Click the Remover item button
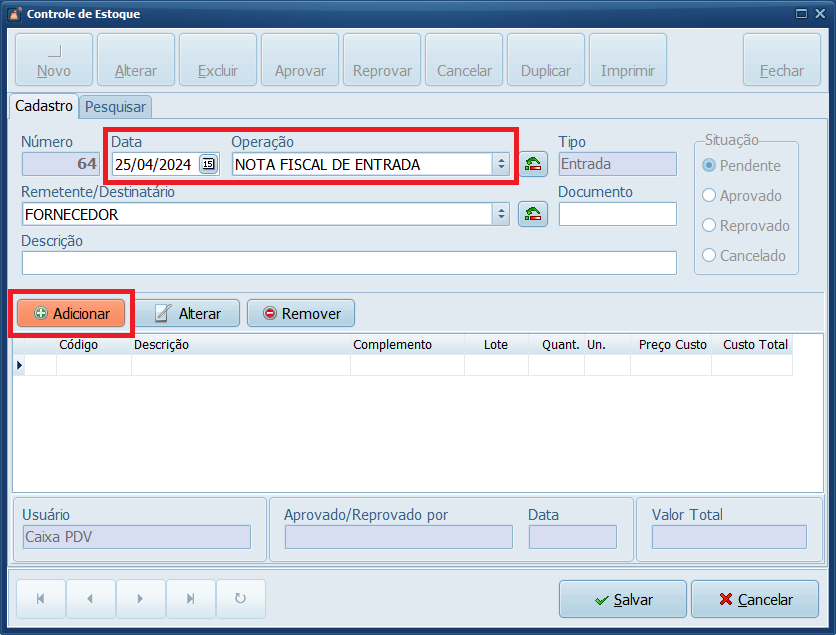 [x=301, y=313]
